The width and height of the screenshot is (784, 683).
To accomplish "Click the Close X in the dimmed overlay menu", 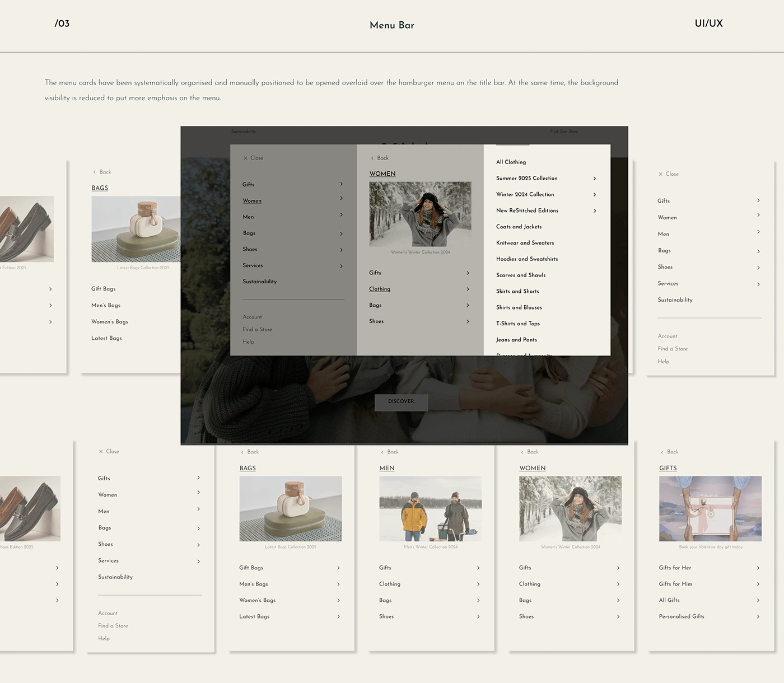I will (245, 158).
